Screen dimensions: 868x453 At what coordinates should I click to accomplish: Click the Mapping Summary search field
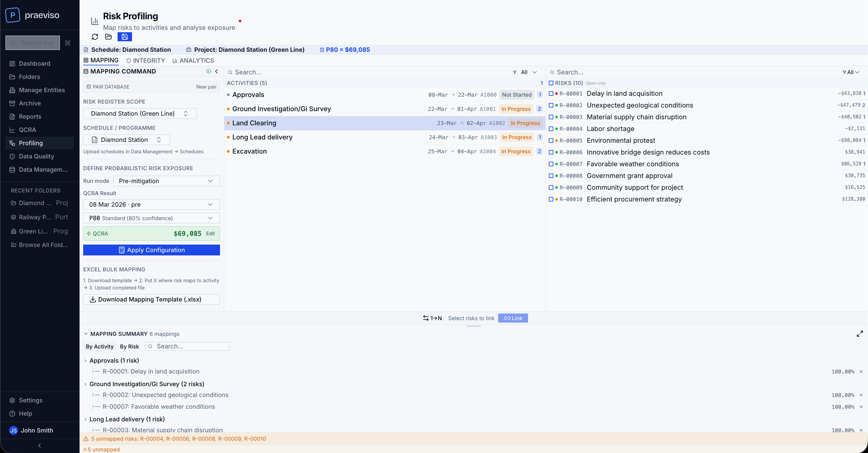(187, 346)
